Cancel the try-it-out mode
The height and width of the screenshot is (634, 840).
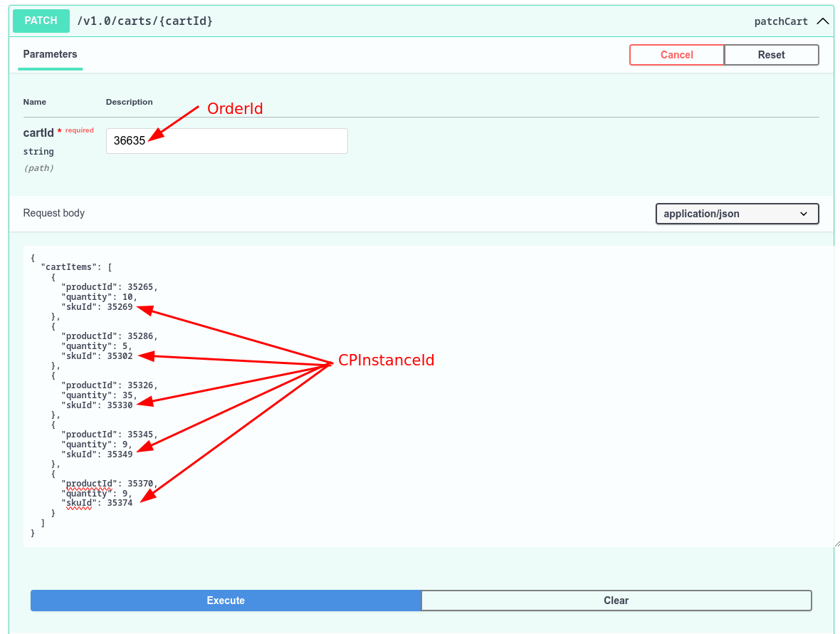(x=676, y=55)
